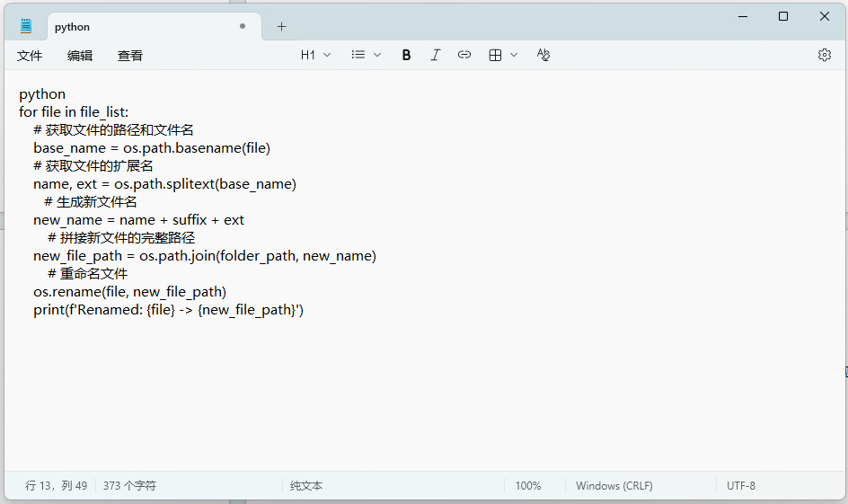
Task: Click the UTF-8 encoding indicator
Action: [x=740, y=486]
